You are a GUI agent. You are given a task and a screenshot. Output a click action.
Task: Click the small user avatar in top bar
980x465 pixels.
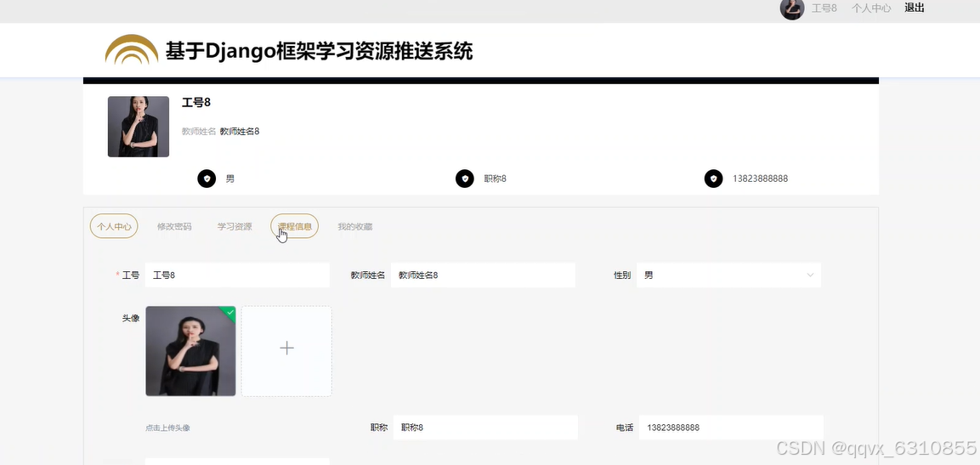[792, 9]
